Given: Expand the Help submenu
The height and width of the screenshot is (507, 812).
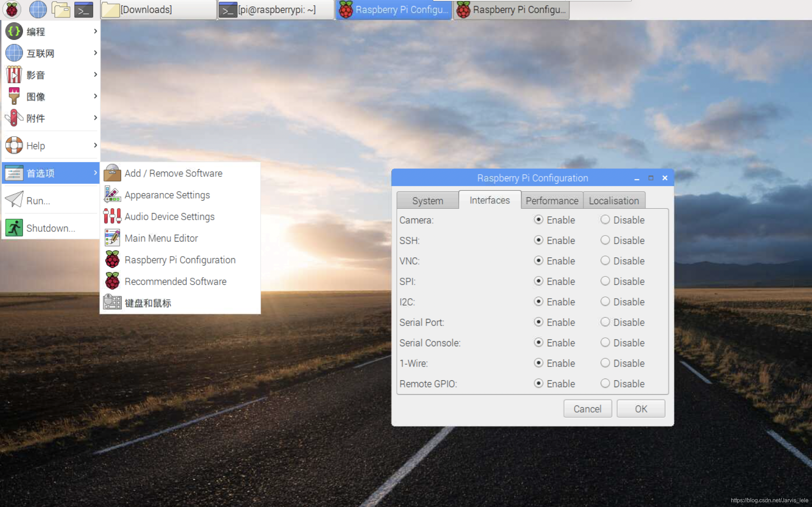Looking at the screenshot, I should click(51, 145).
